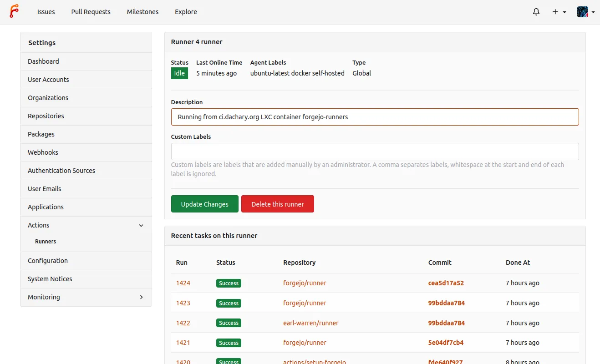
Task: Open the notifications bell
Action: (536, 12)
